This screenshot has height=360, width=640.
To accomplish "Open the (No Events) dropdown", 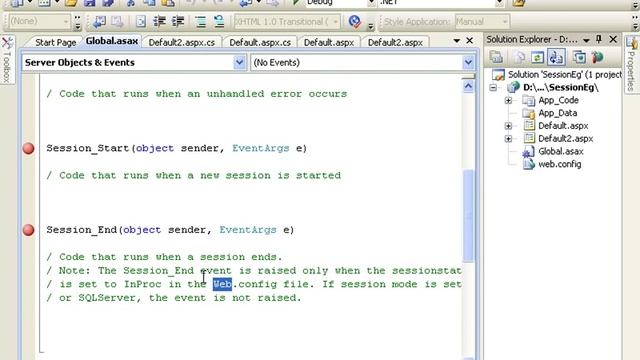I will tap(468, 62).
